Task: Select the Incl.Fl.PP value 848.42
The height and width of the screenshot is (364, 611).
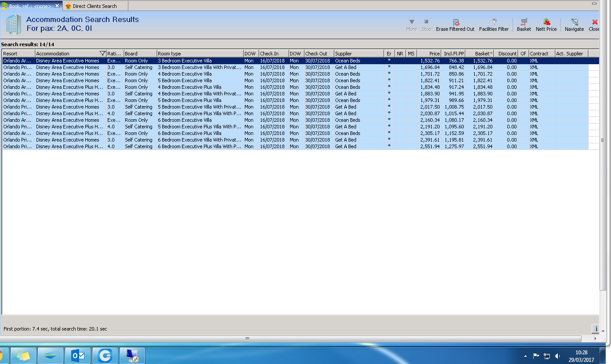Action: (x=455, y=67)
